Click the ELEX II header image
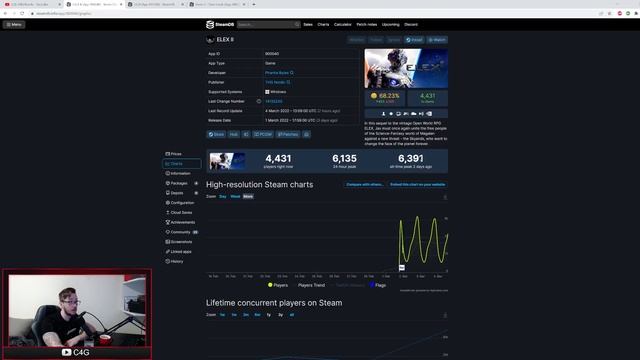This screenshot has height=360, width=640. coord(406,69)
